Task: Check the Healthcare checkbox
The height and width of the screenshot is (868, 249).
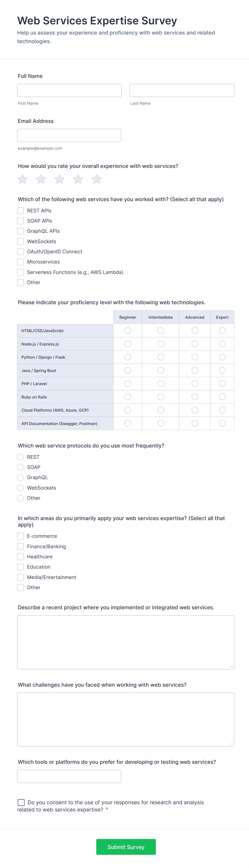Action: [x=20, y=556]
